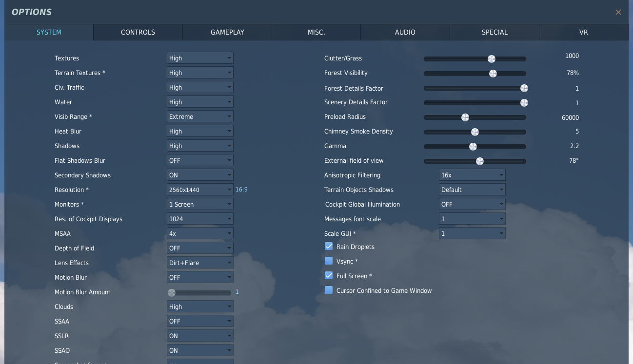Open Res. of Cockpit Displays dropdown
This screenshot has height=364, width=633.
click(x=200, y=219)
